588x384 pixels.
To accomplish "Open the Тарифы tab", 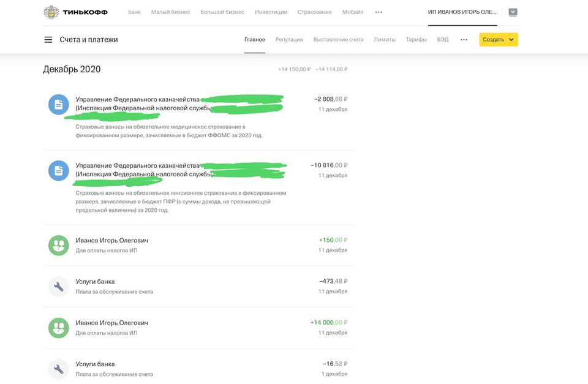I will [x=417, y=40].
